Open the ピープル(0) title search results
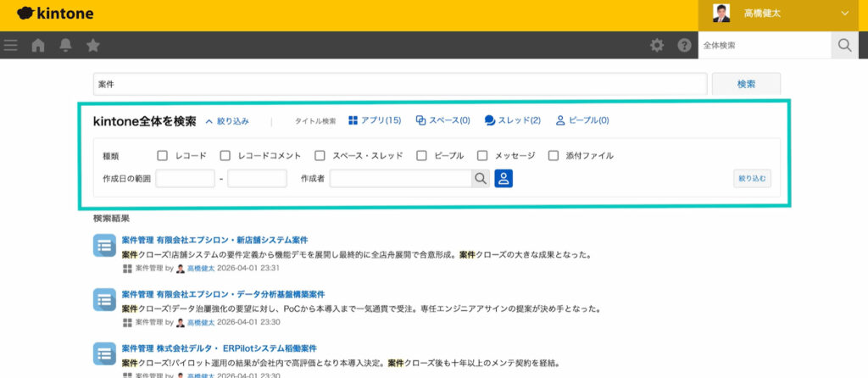868x378 pixels. 582,120
